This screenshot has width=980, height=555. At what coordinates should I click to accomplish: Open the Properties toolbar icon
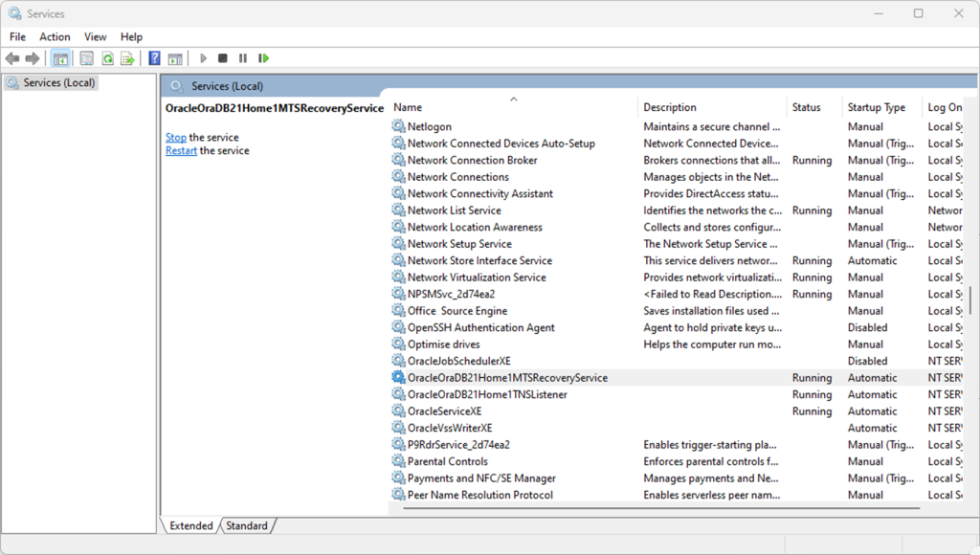tap(87, 58)
